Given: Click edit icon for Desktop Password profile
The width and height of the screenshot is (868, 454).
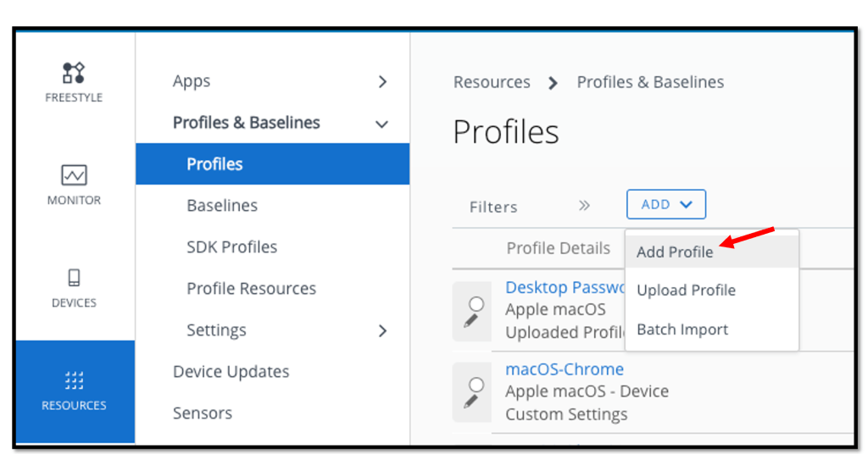Looking at the screenshot, I should (472, 312).
